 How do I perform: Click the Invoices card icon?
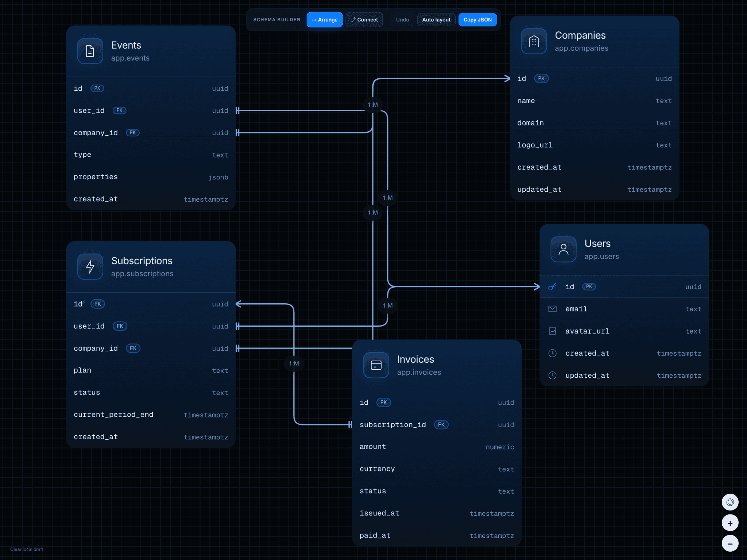pyautogui.click(x=376, y=365)
